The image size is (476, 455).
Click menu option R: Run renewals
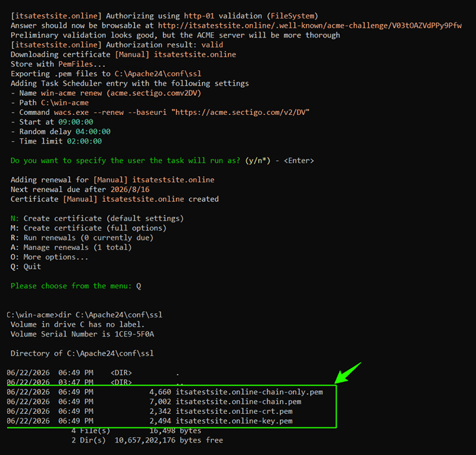coord(82,238)
